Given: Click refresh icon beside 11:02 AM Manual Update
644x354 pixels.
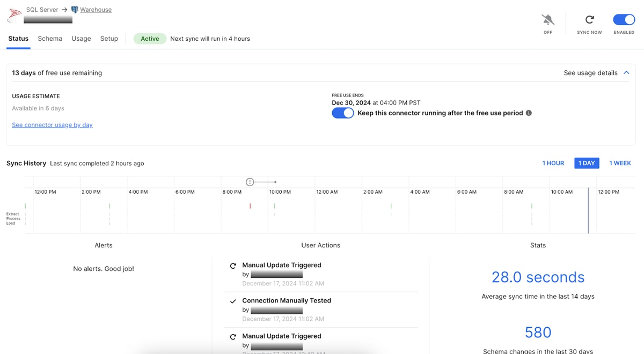Looking at the screenshot, I should [x=233, y=265].
